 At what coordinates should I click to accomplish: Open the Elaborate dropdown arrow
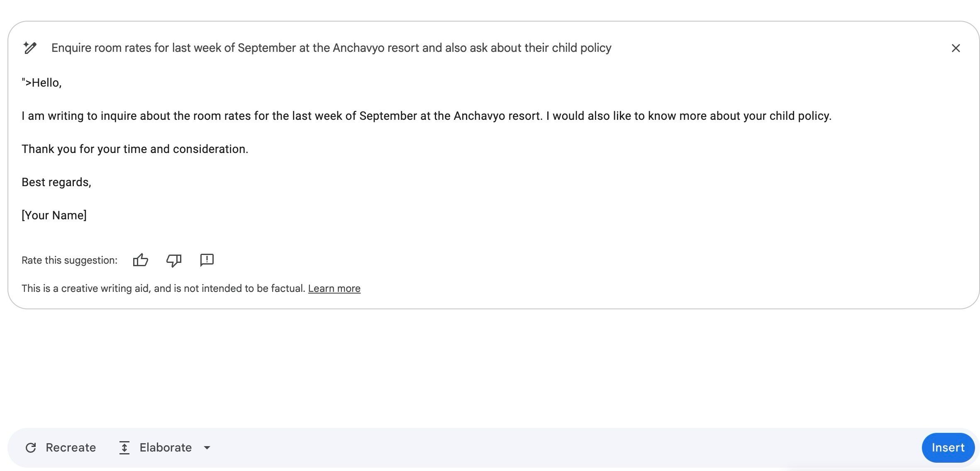click(207, 448)
